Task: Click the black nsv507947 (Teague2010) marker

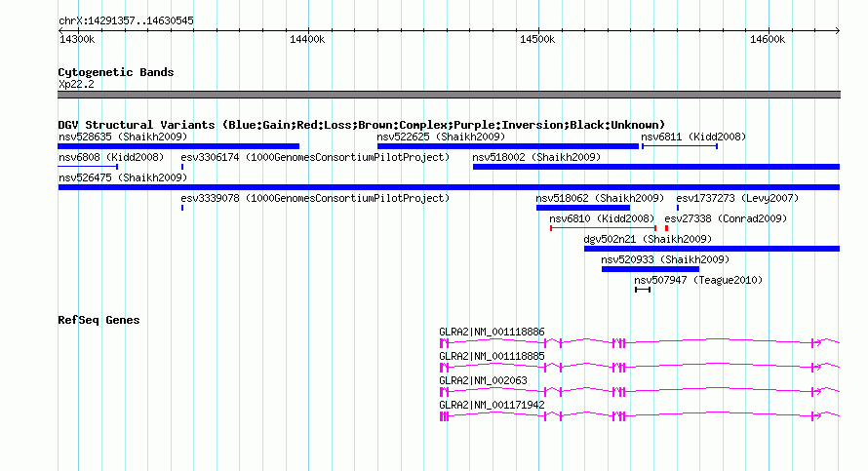Action: (x=642, y=290)
